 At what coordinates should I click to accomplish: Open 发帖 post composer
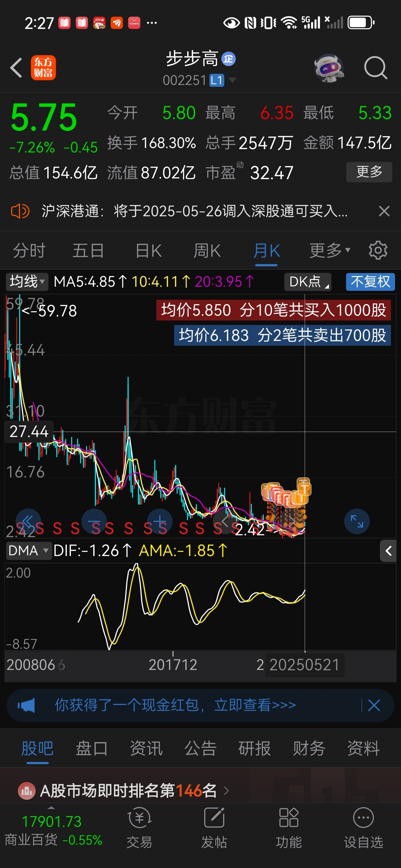coord(214,829)
